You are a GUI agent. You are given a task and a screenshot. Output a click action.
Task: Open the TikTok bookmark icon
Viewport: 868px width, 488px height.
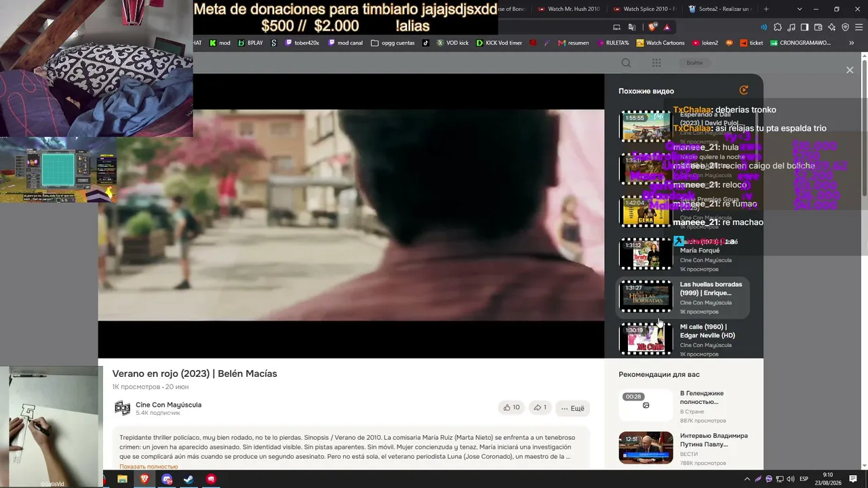(x=426, y=43)
